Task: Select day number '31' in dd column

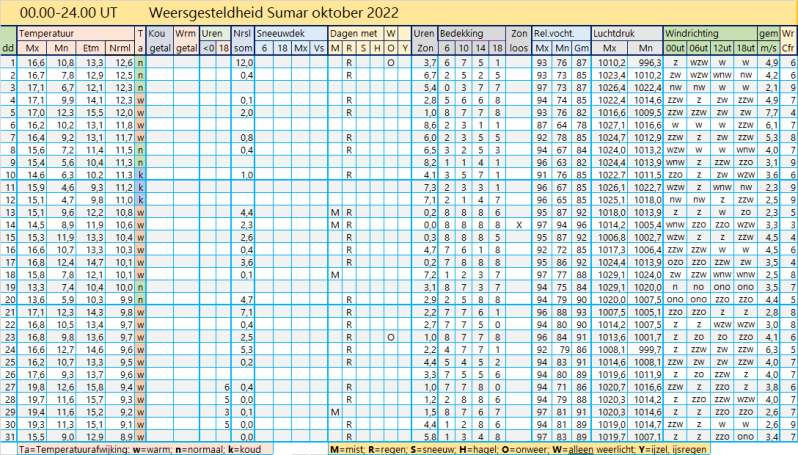Action: tap(10, 437)
